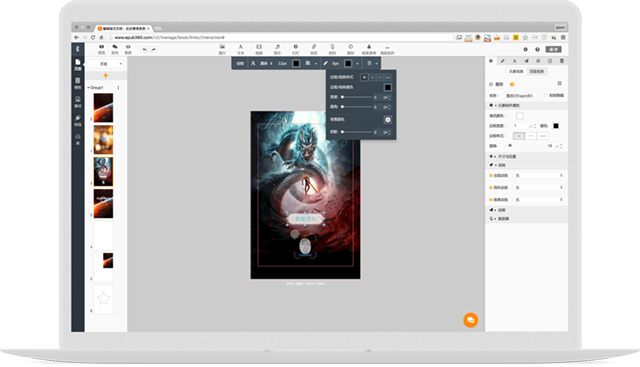Switch to the element info sub-tab
This screenshot has height=367, width=640.
pos(516,71)
